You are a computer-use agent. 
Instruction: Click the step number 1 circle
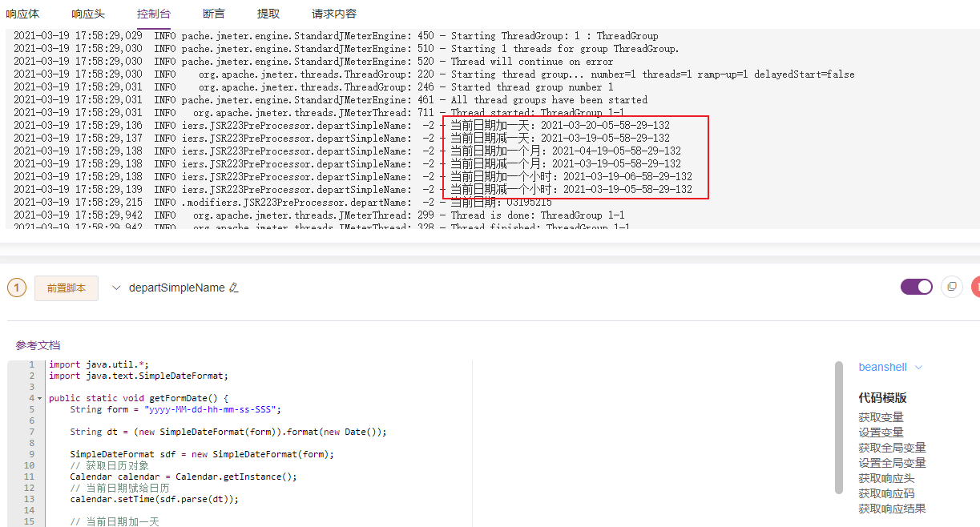[17, 288]
